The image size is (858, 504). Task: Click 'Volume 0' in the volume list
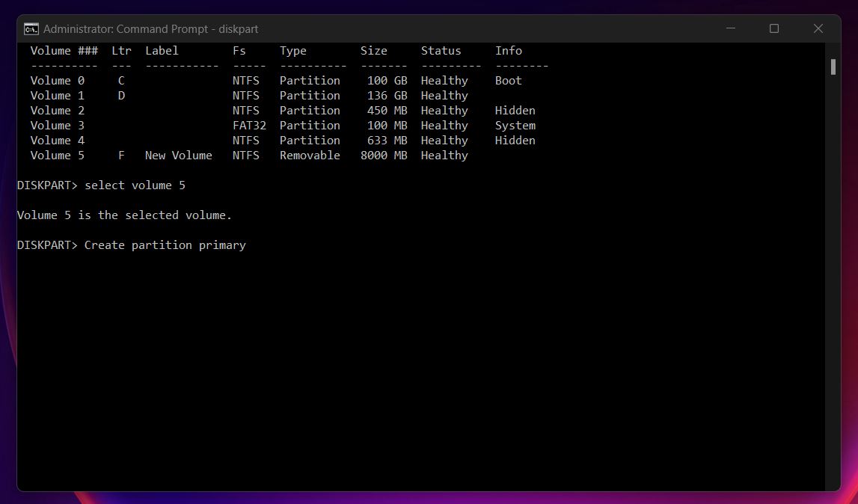58,81
